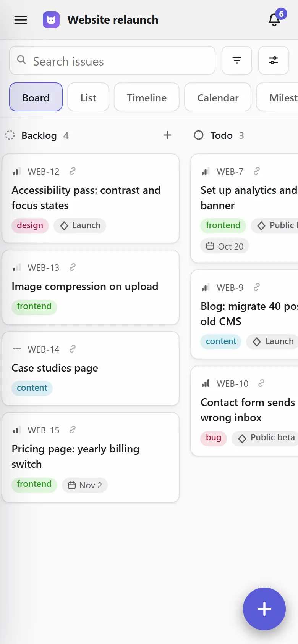The width and height of the screenshot is (298, 644).
Task: Click the Todo column title
Action: point(222,135)
